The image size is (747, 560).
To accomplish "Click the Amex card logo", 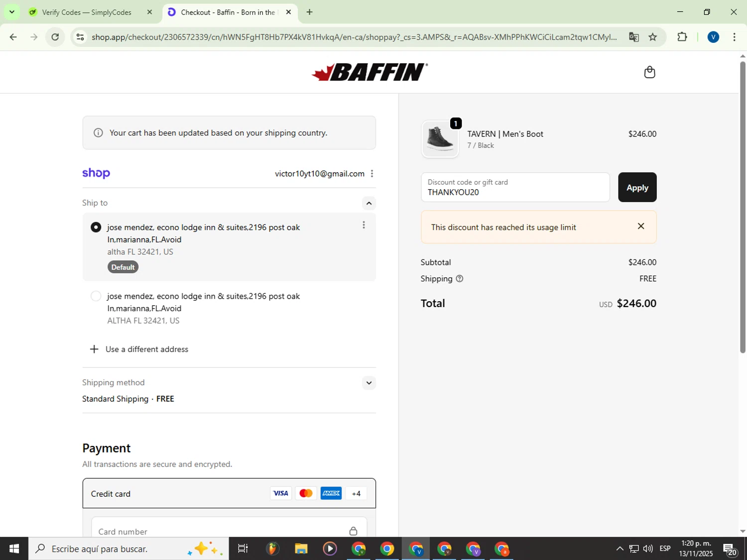I will (x=331, y=493).
